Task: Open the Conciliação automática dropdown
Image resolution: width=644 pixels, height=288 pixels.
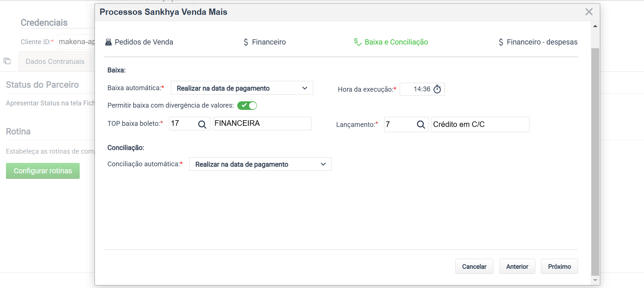Action: [x=261, y=164]
